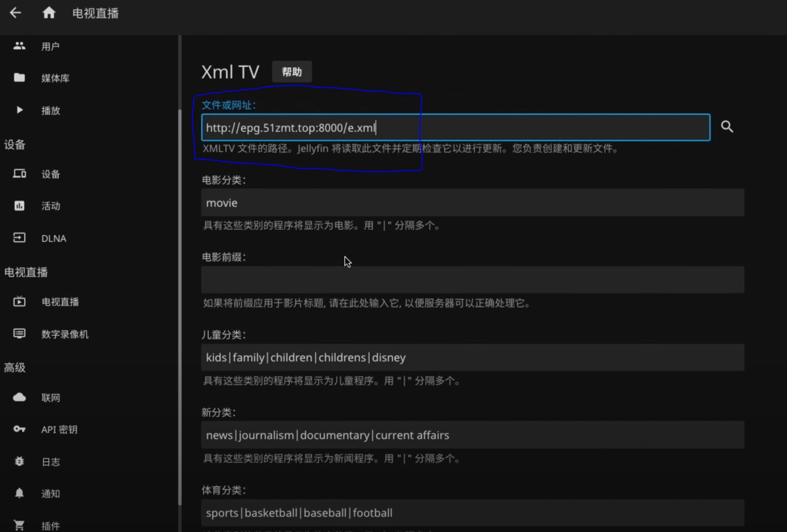The width and height of the screenshot is (787, 532).
Task: Open the 通知 bell notifications entry
Action: click(x=19, y=493)
